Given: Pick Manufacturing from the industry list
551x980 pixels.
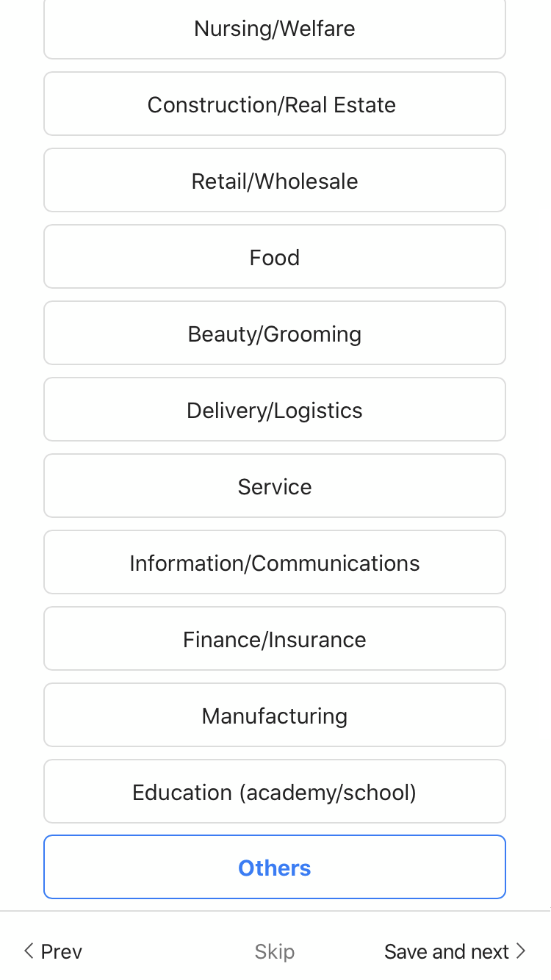Looking at the screenshot, I should [275, 716].
